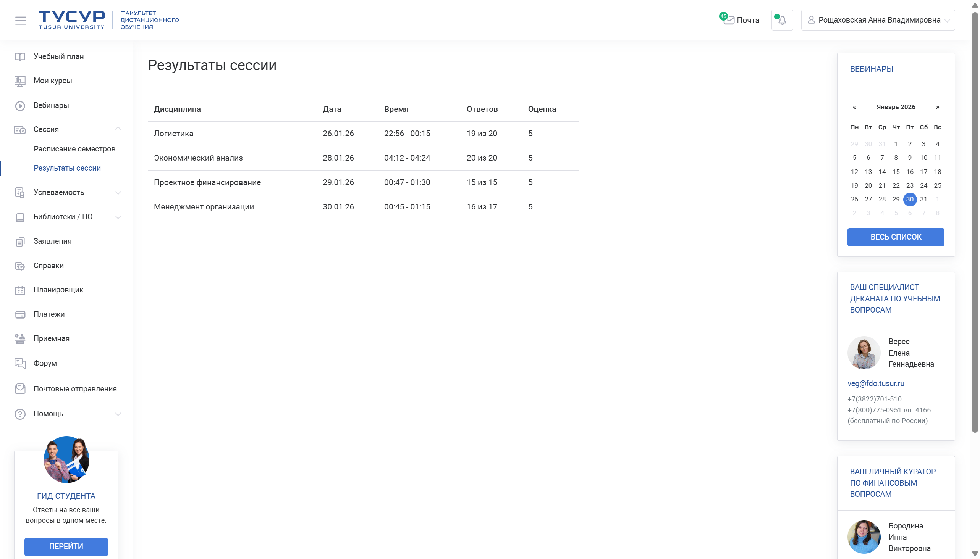Go to next month in calendar

(x=937, y=107)
